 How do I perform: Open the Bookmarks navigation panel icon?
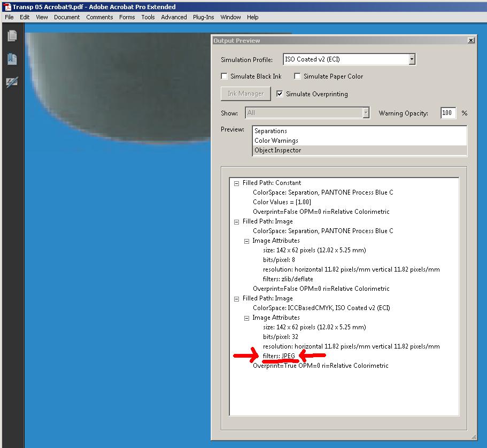coord(12,59)
